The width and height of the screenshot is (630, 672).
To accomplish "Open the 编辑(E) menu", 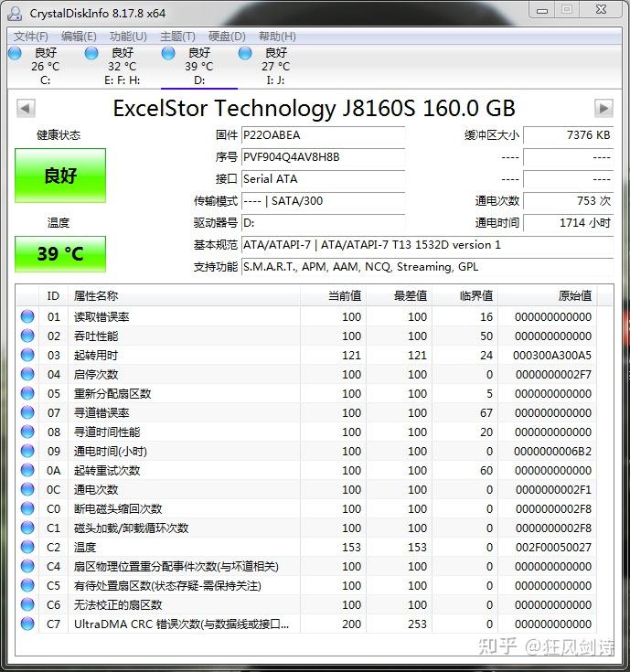I will 79,37.
